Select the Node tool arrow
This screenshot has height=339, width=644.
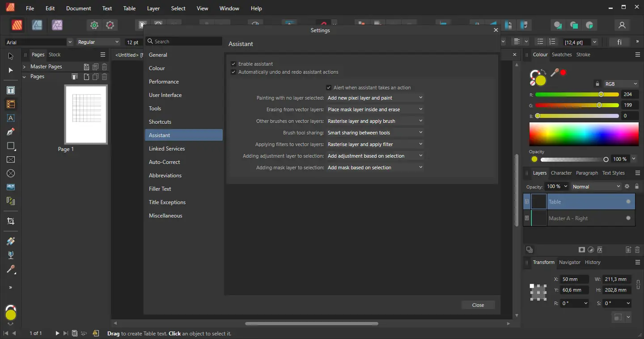point(11,71)
